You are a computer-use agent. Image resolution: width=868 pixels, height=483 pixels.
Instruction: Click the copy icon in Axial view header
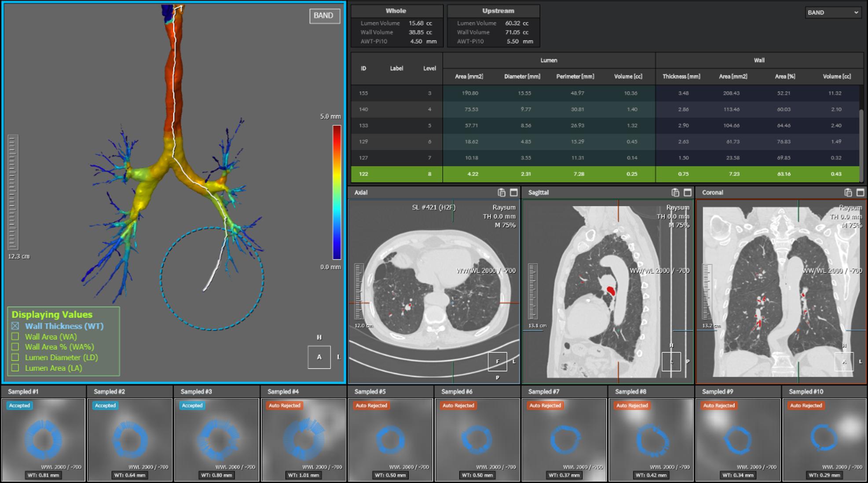[x=501, y=192]
